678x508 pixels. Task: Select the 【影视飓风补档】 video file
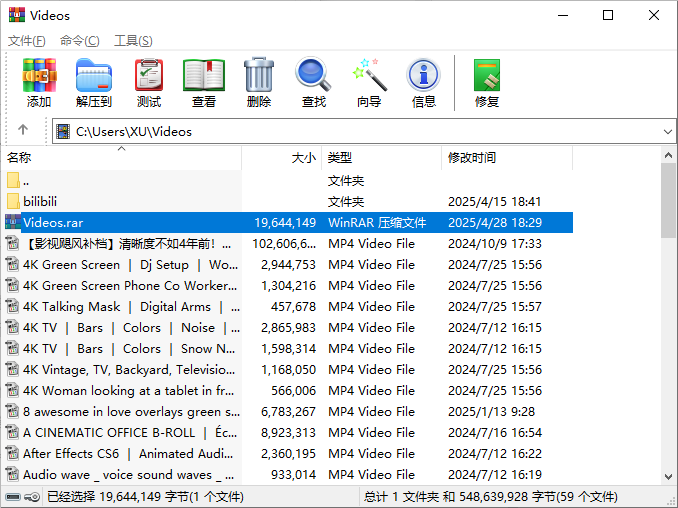(x=287, y=243)
